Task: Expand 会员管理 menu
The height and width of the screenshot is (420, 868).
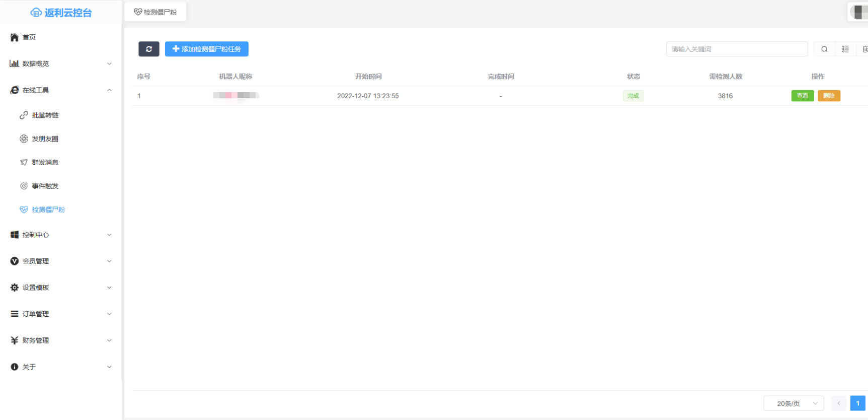Action: 60,261
